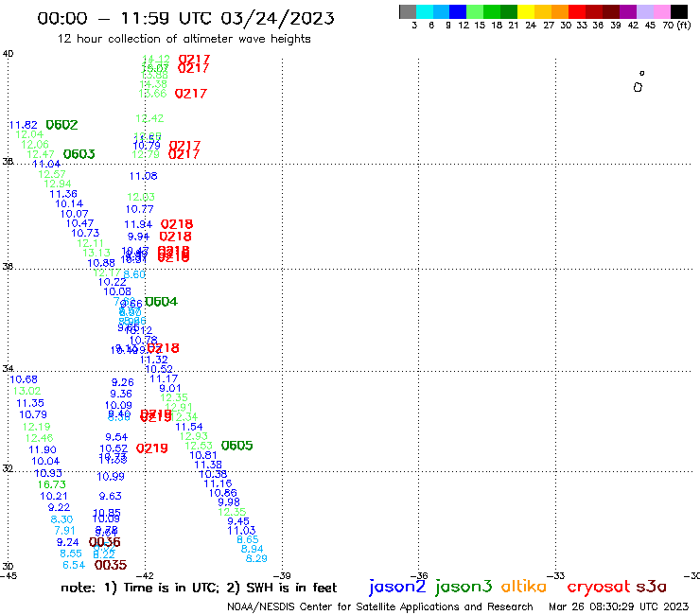Screen dimensions: 700x615
Task: Click the 8.94 wave height value
Action: click(x=252, y=549)
